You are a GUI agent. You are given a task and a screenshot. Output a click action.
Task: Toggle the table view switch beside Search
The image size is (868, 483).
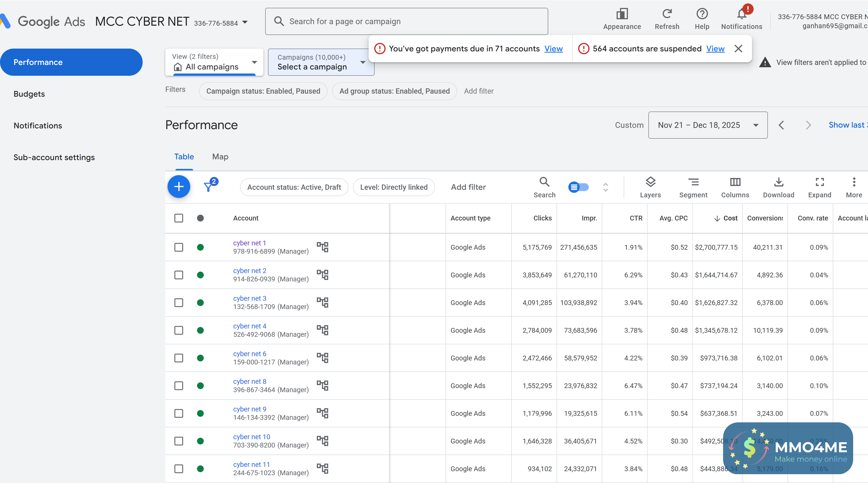tap(578, 187)
